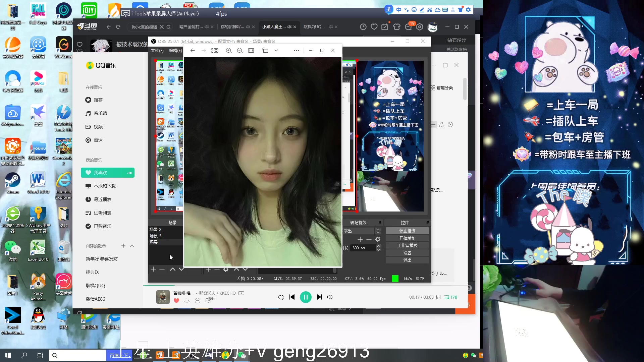Rotate the image in photo viewer
Image resolution: width=644 pixels, height=362 pixels.
[x=265, y=50]
